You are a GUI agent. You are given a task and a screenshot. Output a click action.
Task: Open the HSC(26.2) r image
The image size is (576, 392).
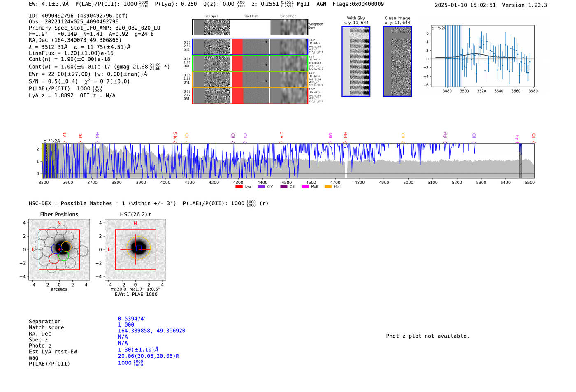point(135,250)
